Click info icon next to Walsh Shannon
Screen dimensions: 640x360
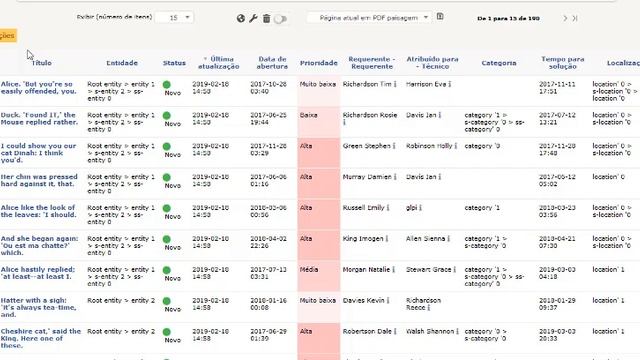(457, 331)
